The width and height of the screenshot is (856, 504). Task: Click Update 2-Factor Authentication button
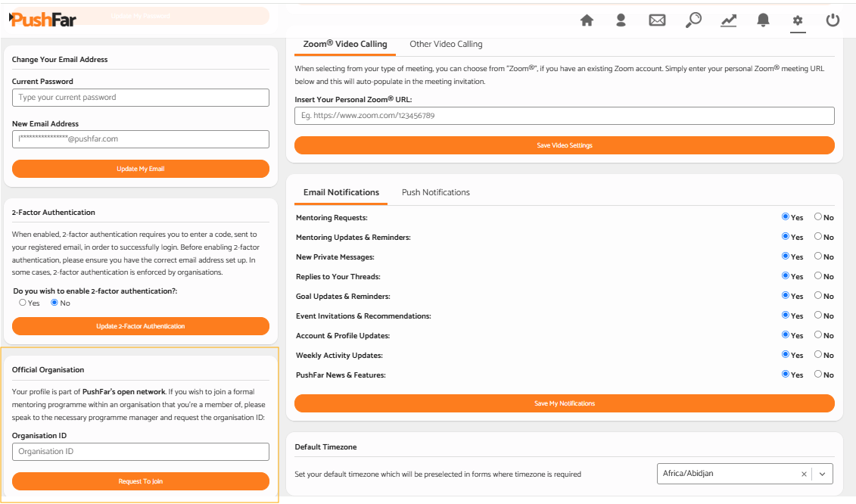pyautogui.click(x=140, y=326)
